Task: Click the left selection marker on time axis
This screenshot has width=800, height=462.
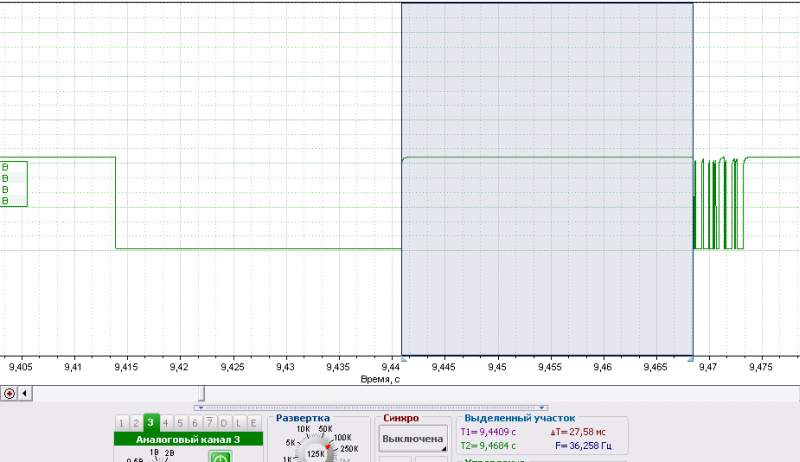Action: (x=403, y=358)
